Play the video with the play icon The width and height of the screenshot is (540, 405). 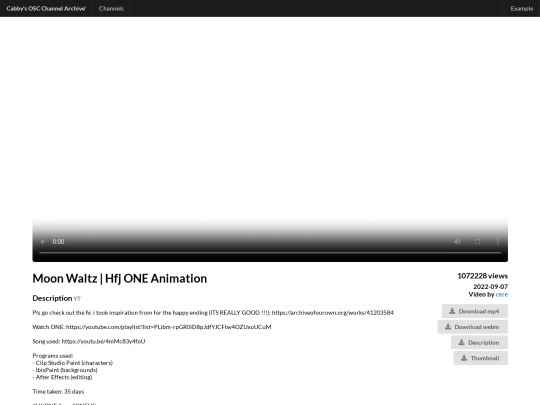[43, 242]
